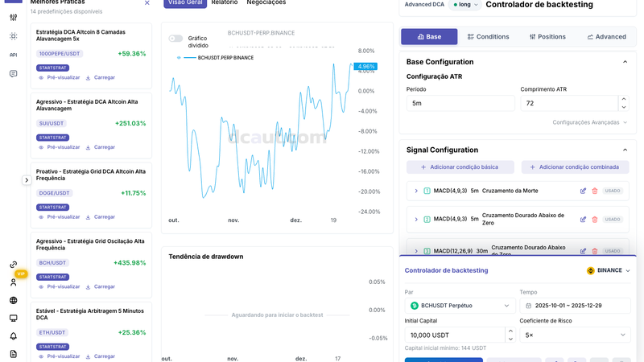Open the language globe icon
The height and width of the screenshot is (362, 644).
pyautogui.click(x=13, y=300)
